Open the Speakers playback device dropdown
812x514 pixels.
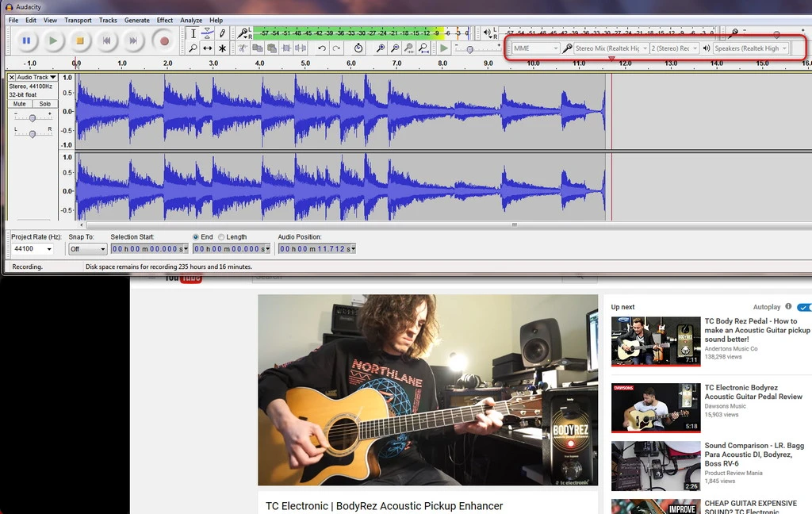point(751,48)
